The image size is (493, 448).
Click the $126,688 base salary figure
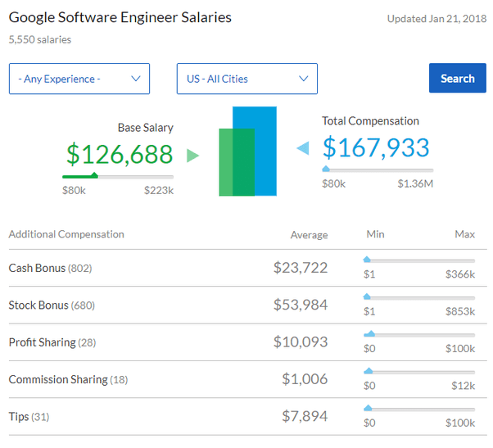120,154
